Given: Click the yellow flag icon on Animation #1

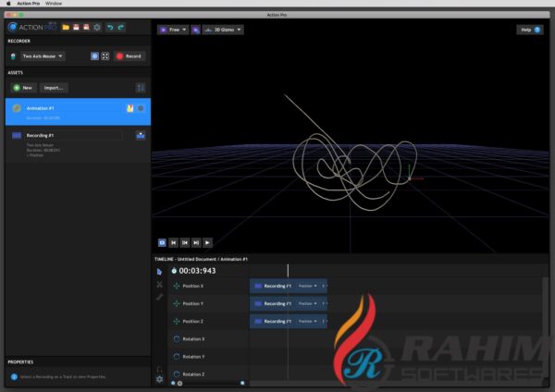Looking at the screenshot, I should pyautogui.click(x=129, y=108).
